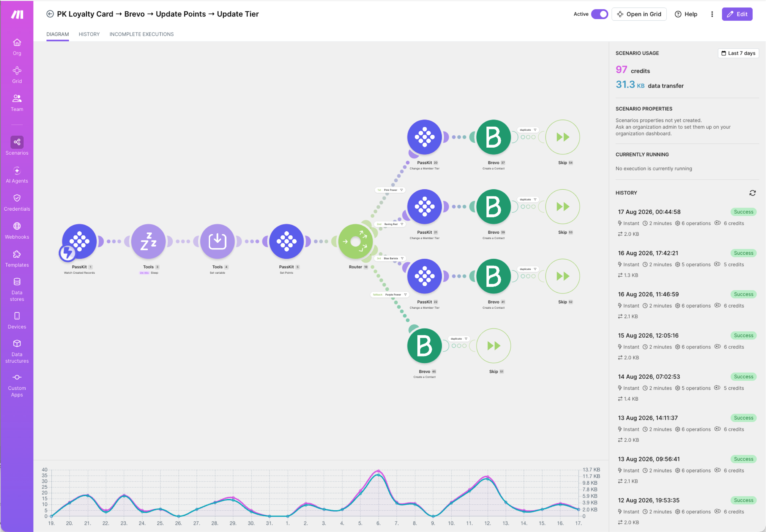The image size is (766, 532).
Task: Open the 16 Aug 2026, 17:42:21 execution
Action: click(687, 264)
